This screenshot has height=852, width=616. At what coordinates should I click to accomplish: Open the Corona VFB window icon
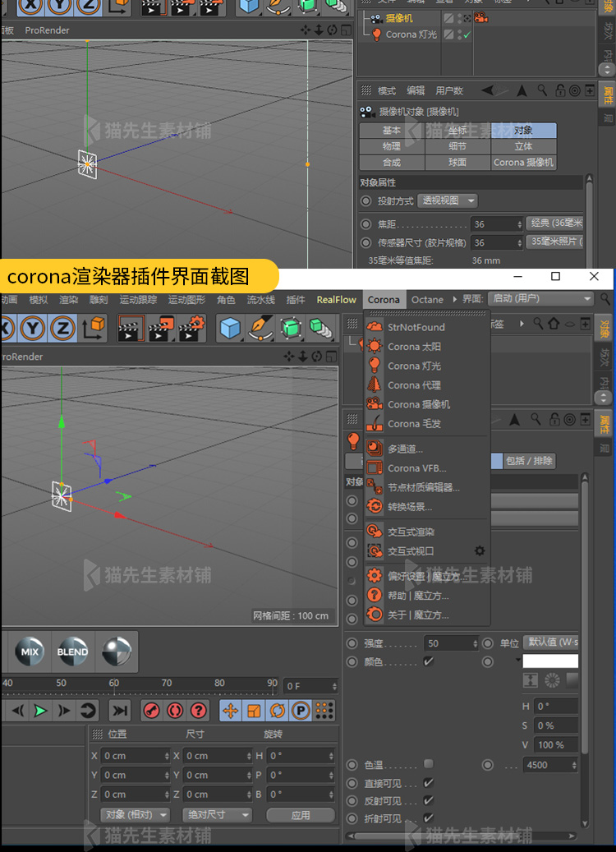[375, 467]
